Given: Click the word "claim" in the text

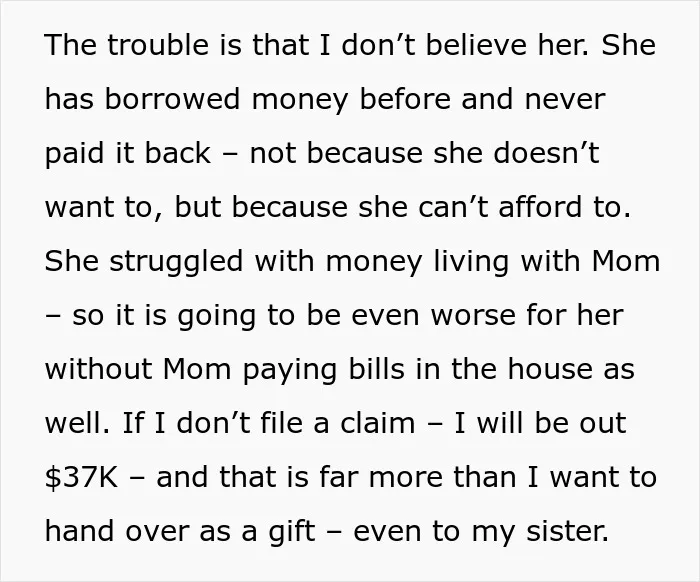Looking at the screenshot, I should point(378,423).
